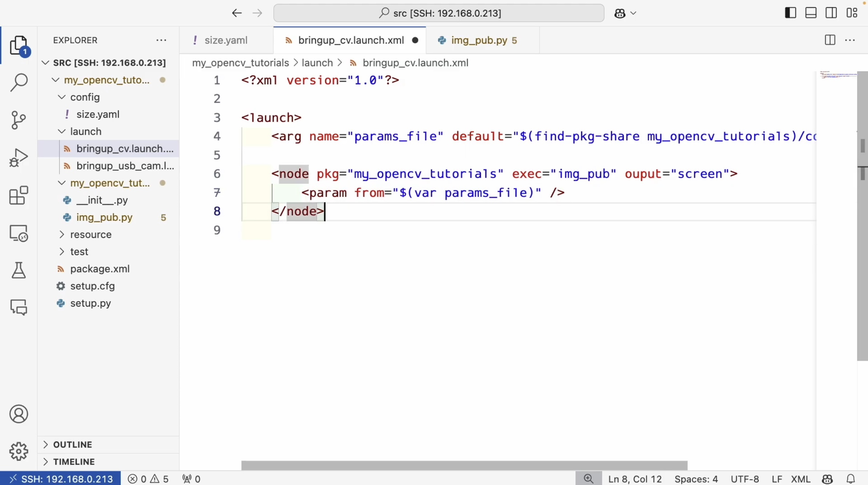Open the Accounts icon
This screenshot has height=485, width=868.
(19, 414)
